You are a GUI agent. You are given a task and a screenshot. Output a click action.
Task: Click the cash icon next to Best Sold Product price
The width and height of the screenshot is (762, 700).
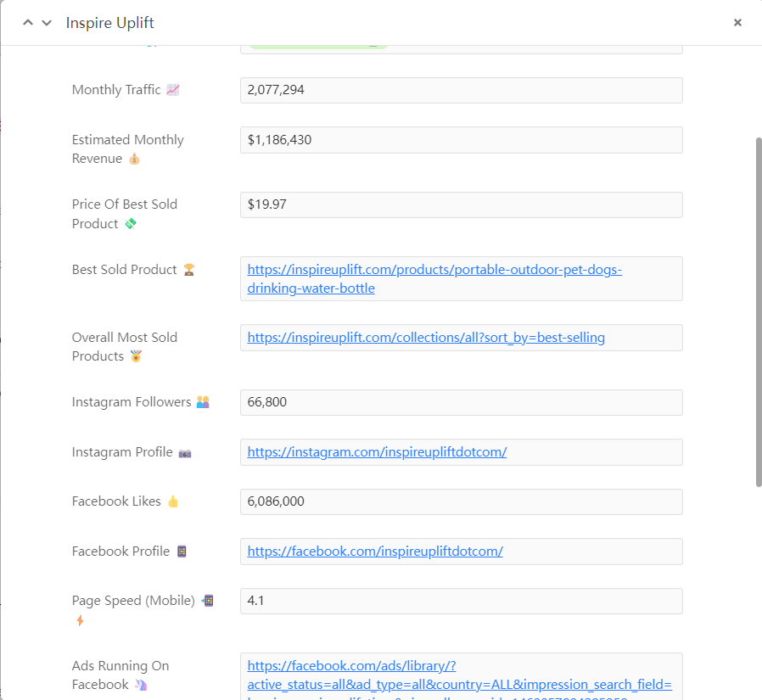pyautogui.click(x=130, y=224)
